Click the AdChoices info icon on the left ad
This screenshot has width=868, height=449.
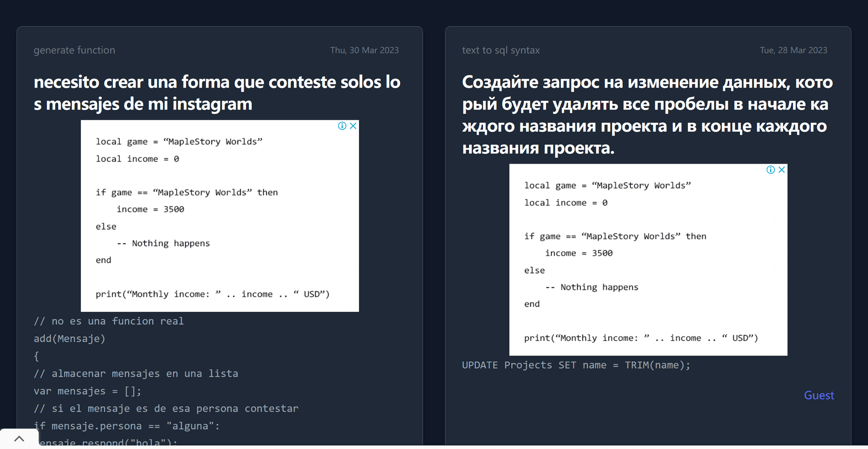pyautogui.click(x=342, y=126)
